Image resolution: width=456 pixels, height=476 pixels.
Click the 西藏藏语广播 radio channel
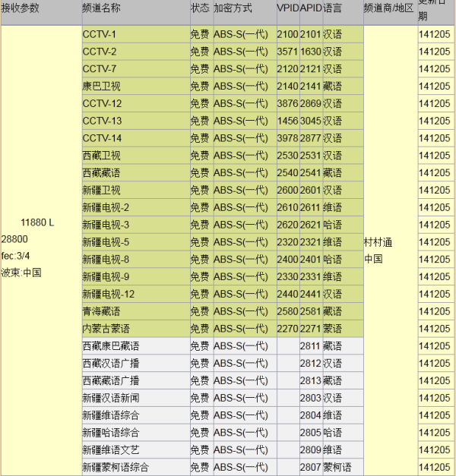pyautogui.click(x=111, y=380)
